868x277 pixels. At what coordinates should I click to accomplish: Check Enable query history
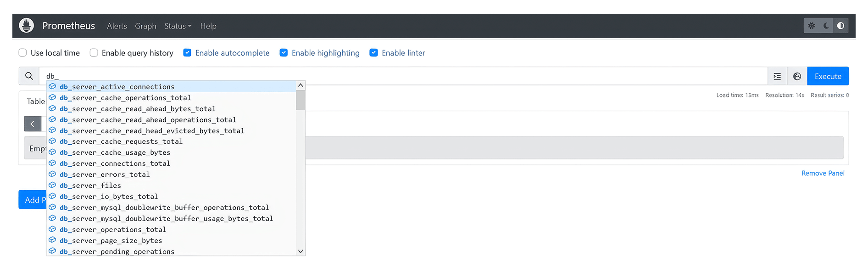(94, 53)
